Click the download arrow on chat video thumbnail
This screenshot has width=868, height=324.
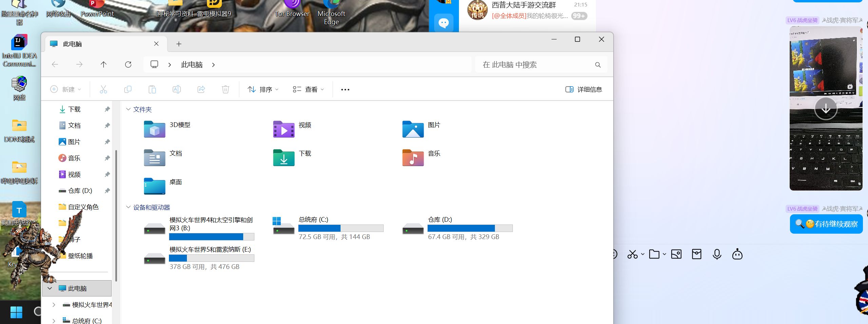tap(826, 109)
